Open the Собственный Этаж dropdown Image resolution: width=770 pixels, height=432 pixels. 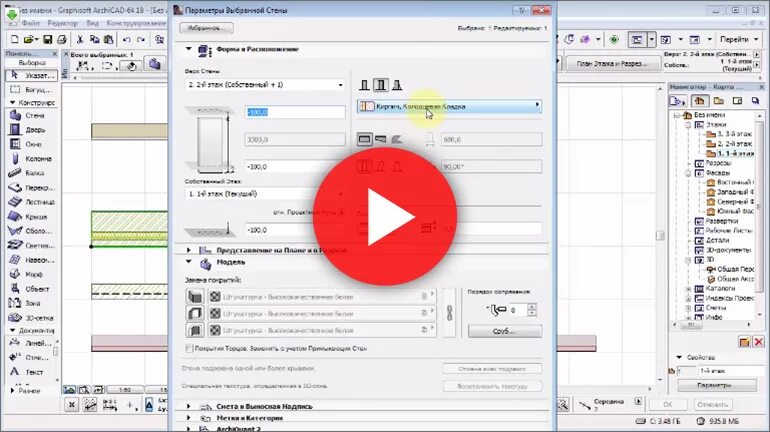coord(265,194)
